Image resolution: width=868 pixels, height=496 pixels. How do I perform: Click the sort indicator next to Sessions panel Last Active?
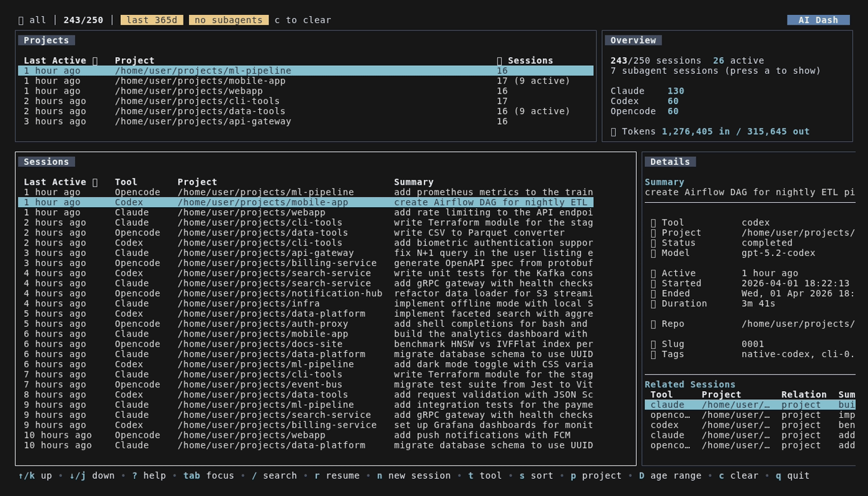95,182
